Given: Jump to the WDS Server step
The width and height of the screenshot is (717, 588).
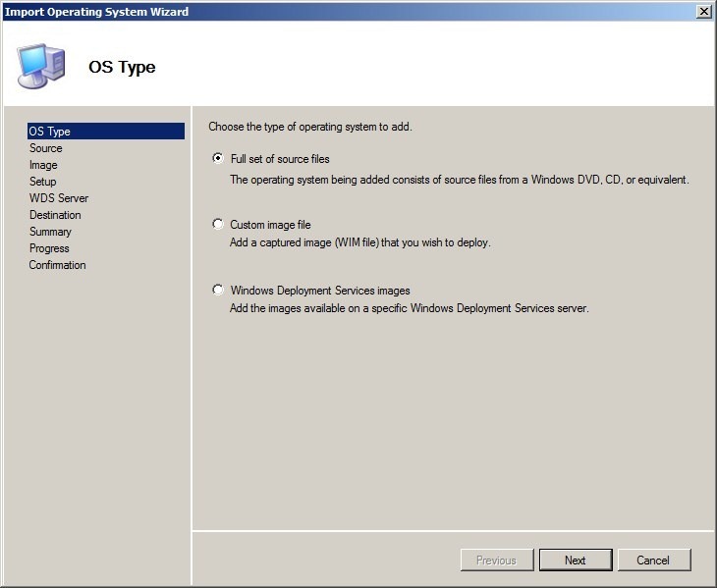Looking at the screenshot, I should 59,198.
